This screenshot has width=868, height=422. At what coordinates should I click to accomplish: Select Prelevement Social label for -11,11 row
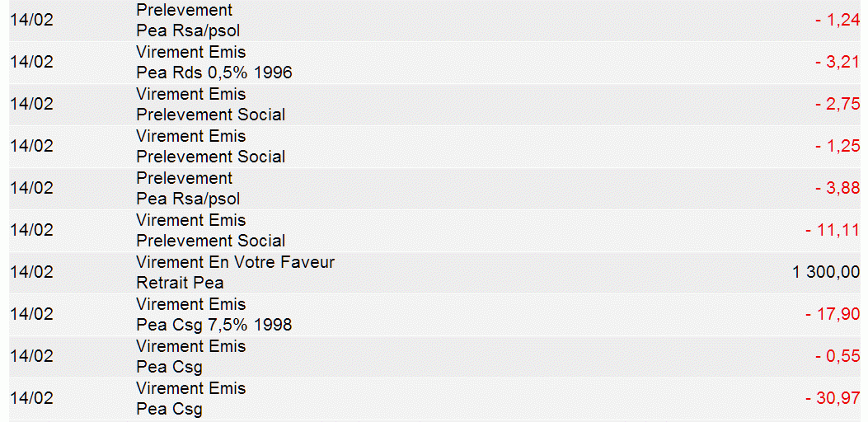click(211, 241)
